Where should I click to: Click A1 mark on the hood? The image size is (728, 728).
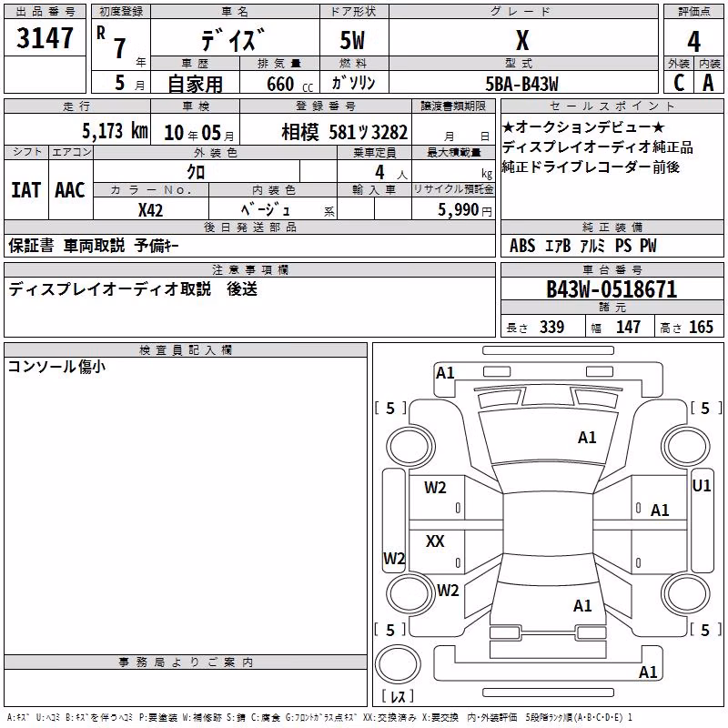coord(586,438)
